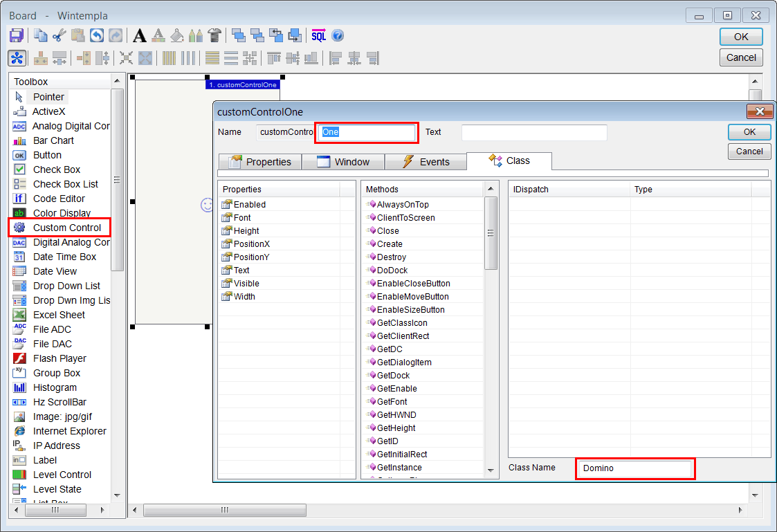Select Custom Control in the Toolbox
Image resolution: width=777 pixels, height=532 pixels.
pos(67,228)
